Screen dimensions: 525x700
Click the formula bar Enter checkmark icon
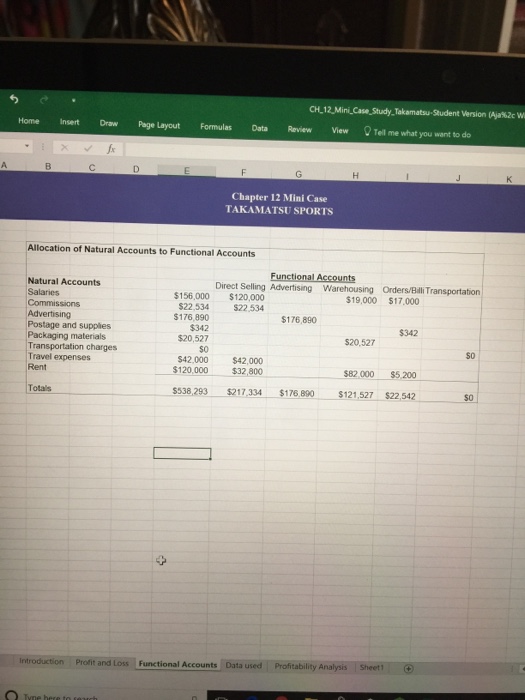pyautogui.click(x=89, y=148)
